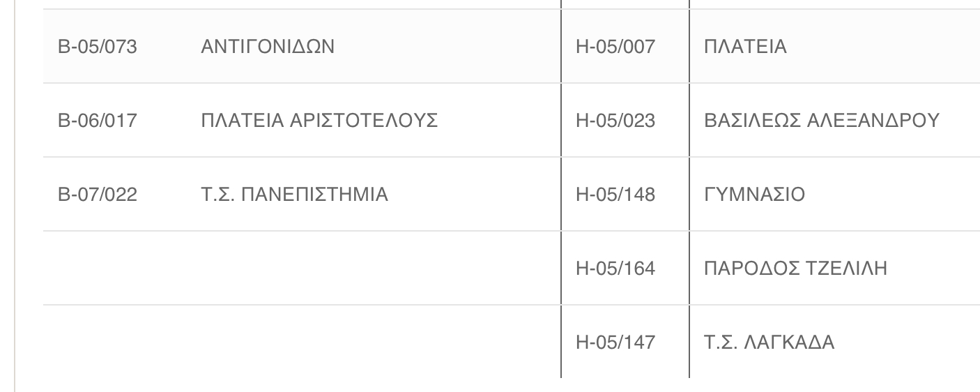The width and height of the screenshot is (980, 392).
Task: Select stop code B-05/073
Action: click(x=97, y=47)
